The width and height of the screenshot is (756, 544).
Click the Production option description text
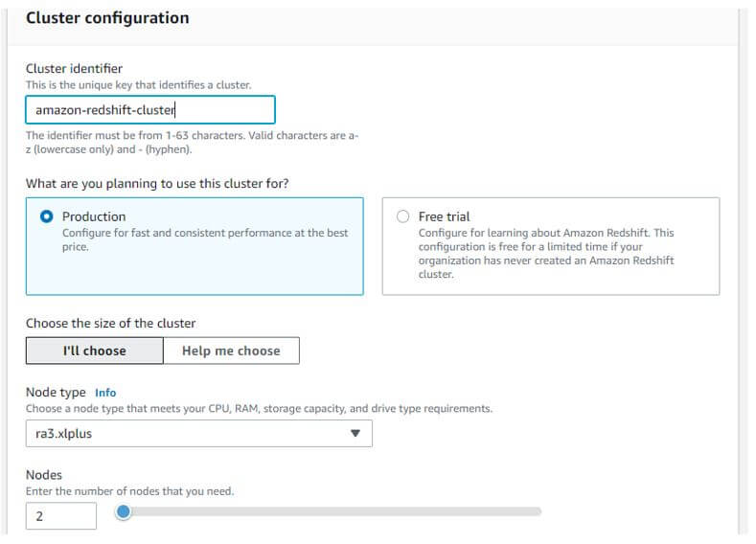coord(205,239)
